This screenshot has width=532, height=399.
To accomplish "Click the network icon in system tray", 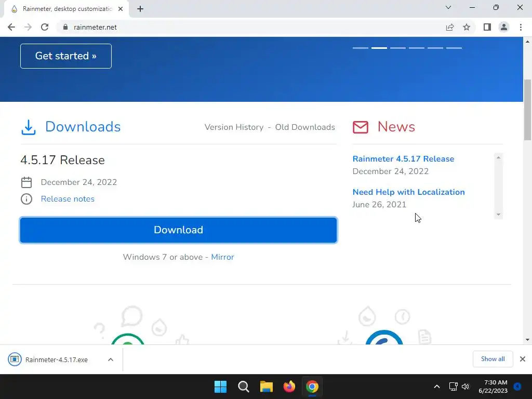I will [x=453, y=387].
